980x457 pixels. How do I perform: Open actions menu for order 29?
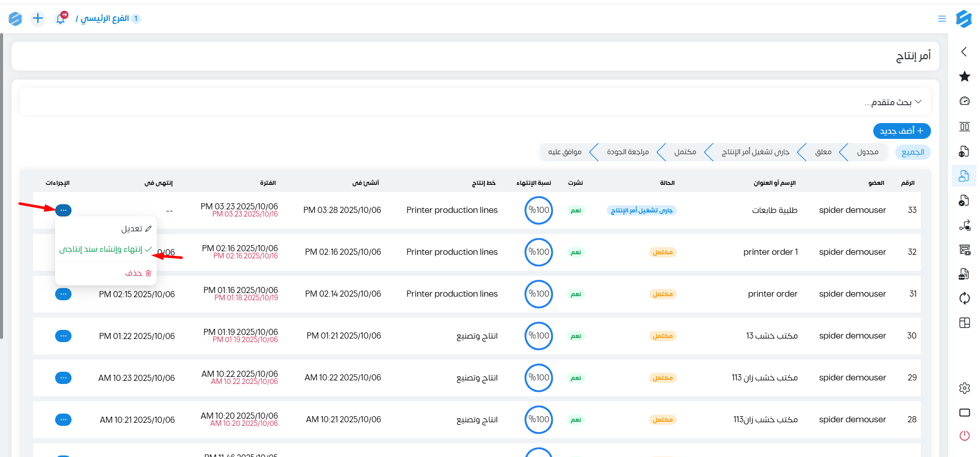coord(63,378)
